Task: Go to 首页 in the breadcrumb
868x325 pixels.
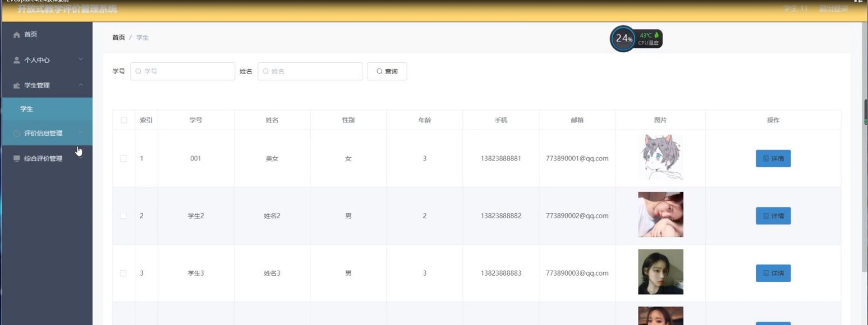Action: coord(118,38)
